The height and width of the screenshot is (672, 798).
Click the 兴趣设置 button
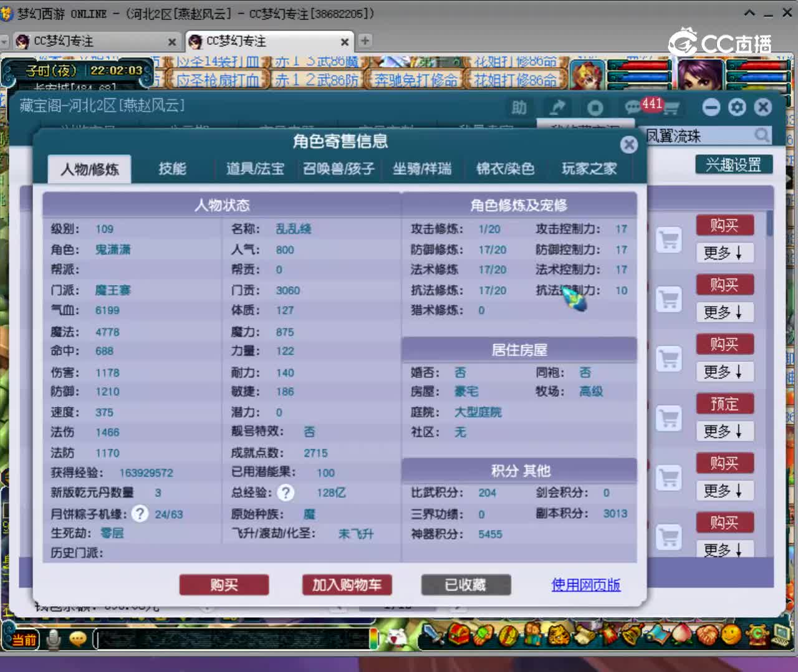point(734,165)
